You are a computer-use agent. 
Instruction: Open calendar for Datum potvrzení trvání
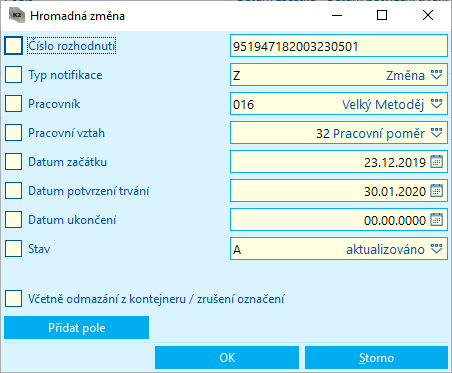point(436,191)
